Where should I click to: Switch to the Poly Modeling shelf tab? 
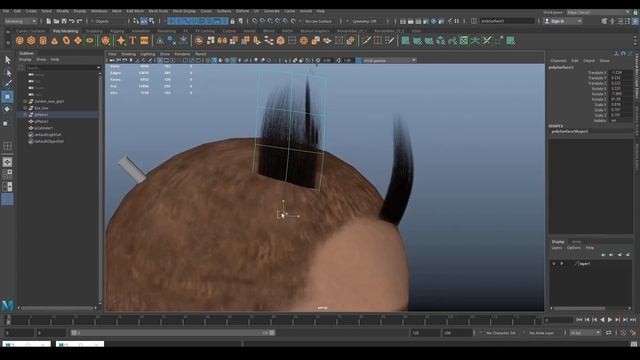[65, 31]
